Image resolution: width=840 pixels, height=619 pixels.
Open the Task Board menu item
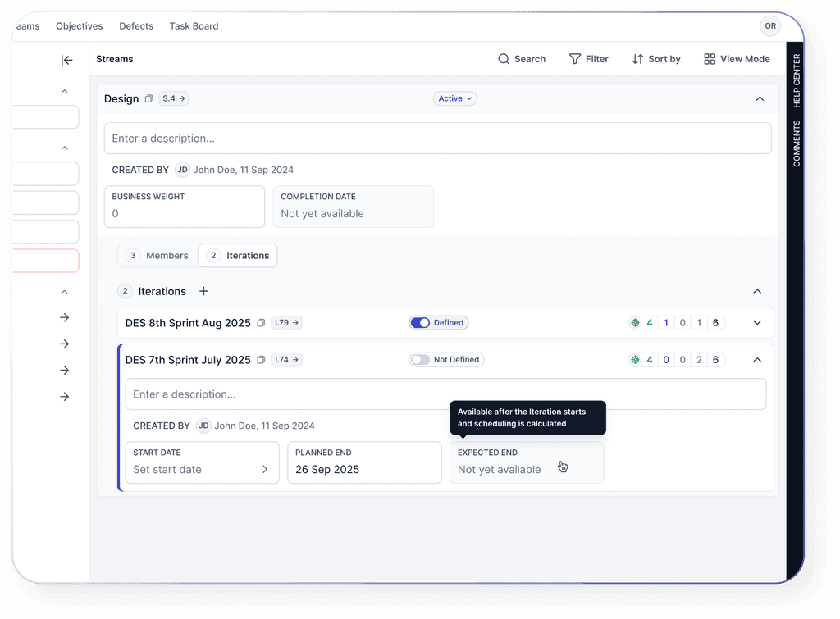point(194,26)
